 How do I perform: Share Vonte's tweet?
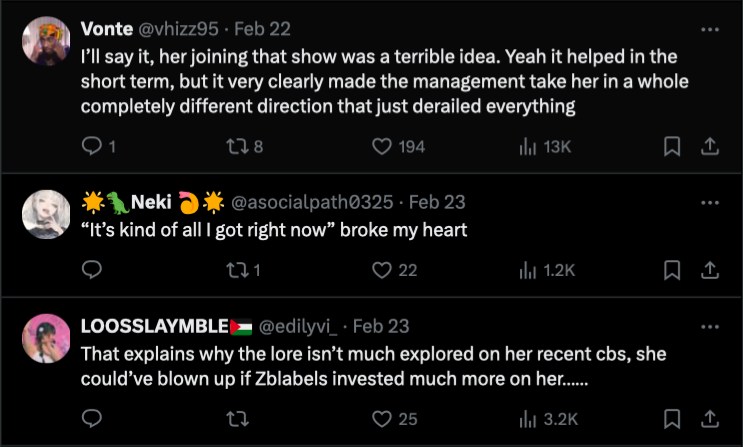coord(709,147)
